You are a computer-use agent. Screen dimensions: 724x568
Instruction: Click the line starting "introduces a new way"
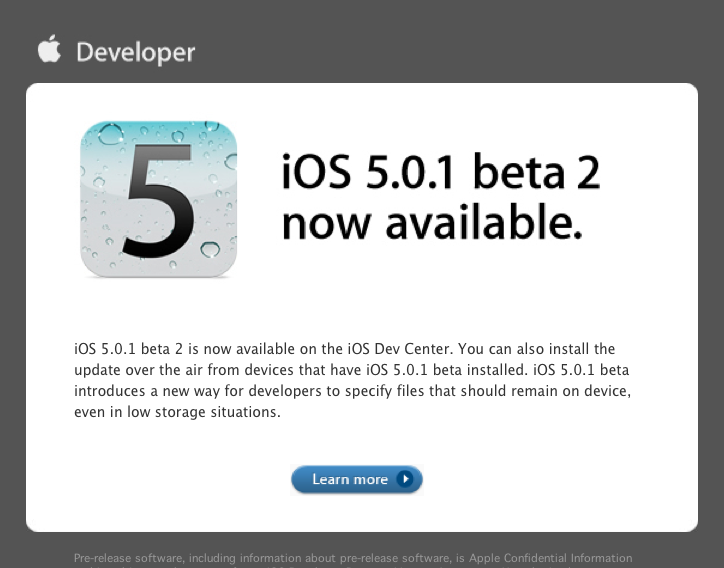pos(352,391)
